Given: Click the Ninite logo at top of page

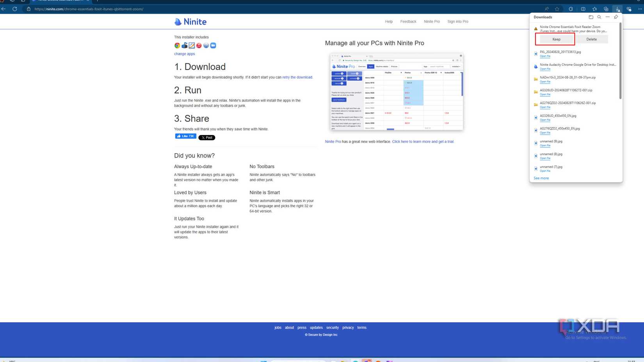Looking at the screenshot, I should coord(190,21).
